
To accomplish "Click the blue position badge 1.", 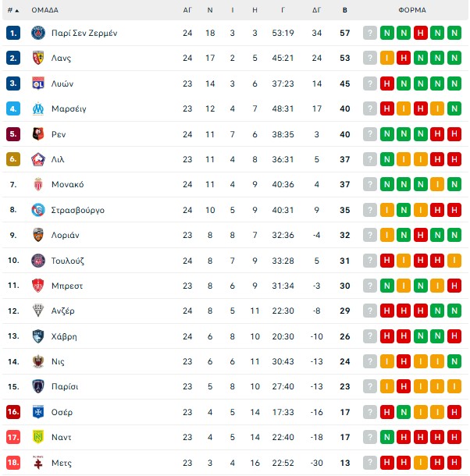I will tap(13, 33).
